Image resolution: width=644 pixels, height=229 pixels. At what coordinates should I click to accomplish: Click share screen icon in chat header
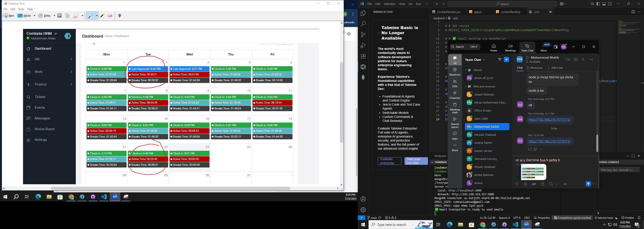576,59
